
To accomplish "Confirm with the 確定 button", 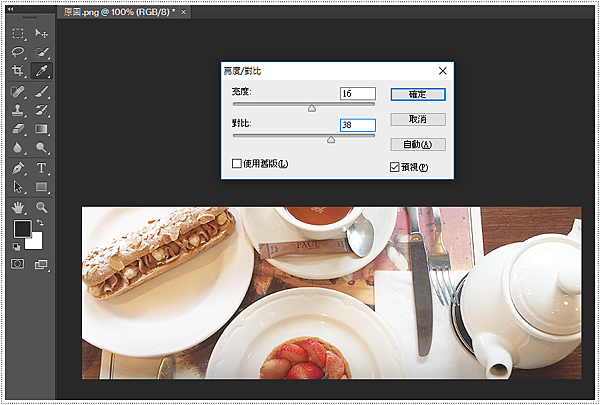I will tap(418, 94).
